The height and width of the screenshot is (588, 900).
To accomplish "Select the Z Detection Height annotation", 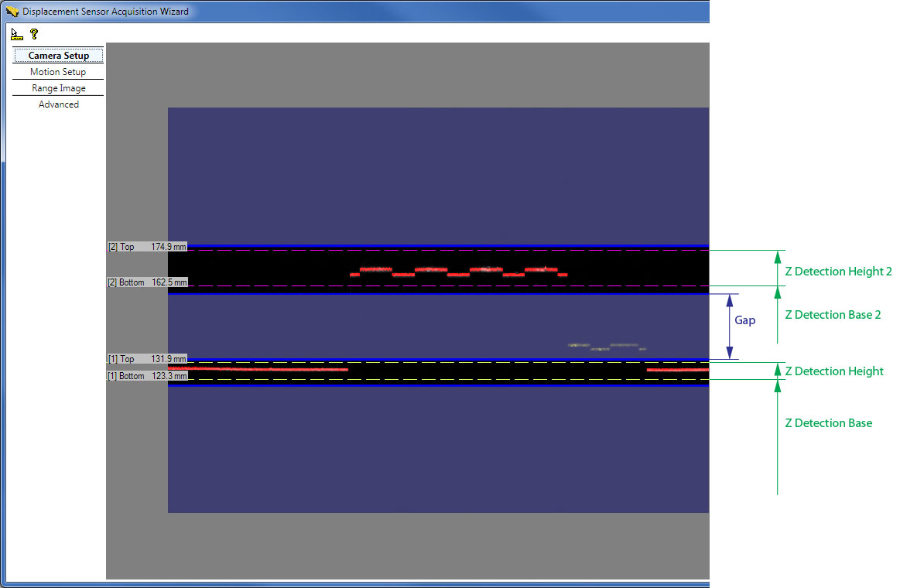I will pyautogui.click(x=834, y=371).
